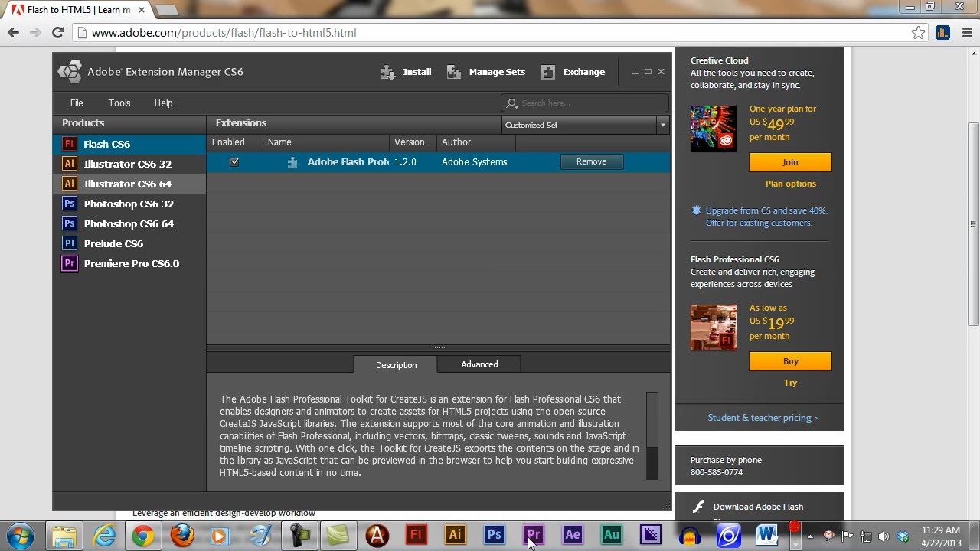Bookmark this page with the star icon
980x551 pixels.
pyautogui.click(x=918, y=33)
